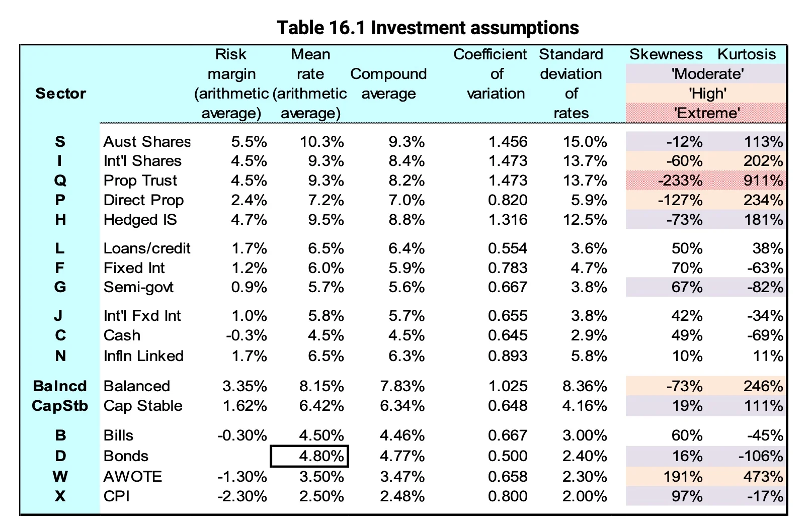The width and height of the screenshot is (812, 531).
Task: Select the Balanced risk margin 3.35%
Action: (245, 386)
